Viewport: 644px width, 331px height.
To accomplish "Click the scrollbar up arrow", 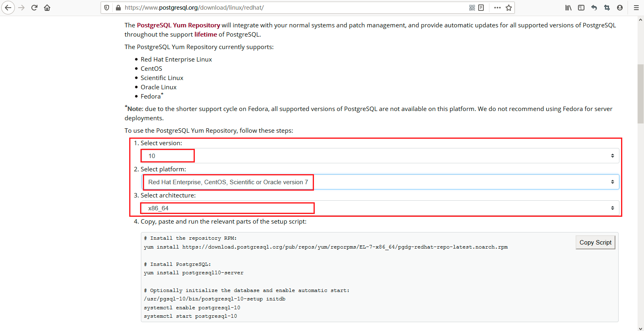I will point(640,19).
